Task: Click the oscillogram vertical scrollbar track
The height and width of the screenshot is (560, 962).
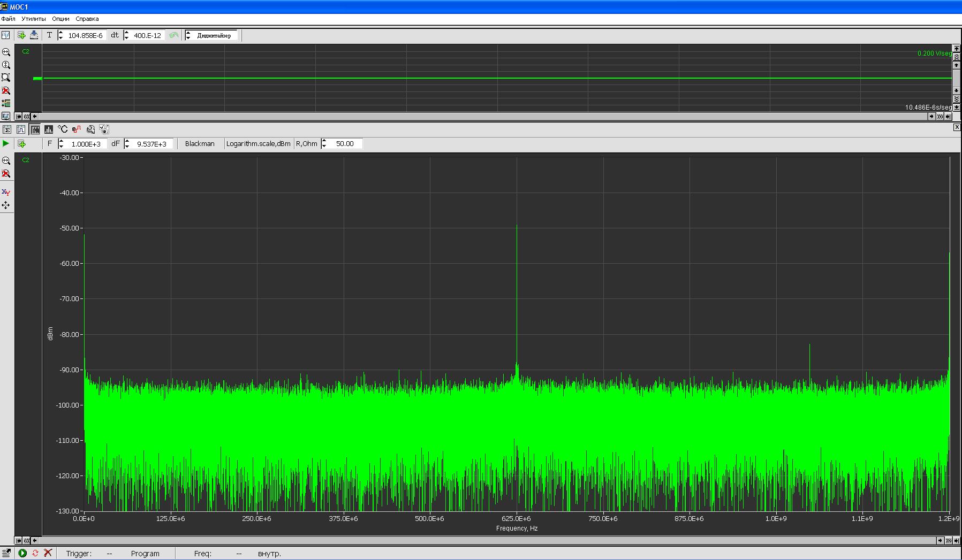Action: coord(957,78)
